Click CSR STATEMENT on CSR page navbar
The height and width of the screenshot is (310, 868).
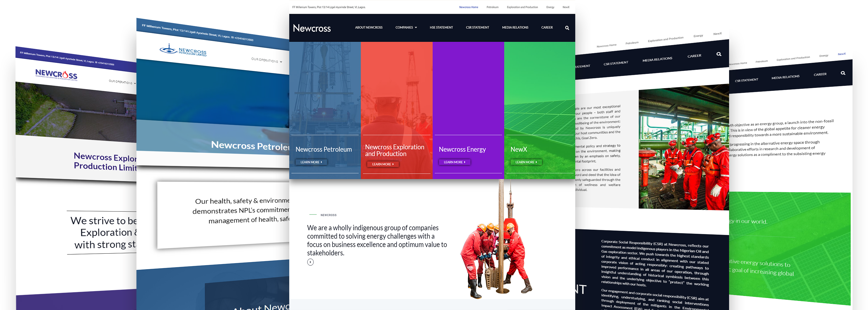click(x=616, y=63)
